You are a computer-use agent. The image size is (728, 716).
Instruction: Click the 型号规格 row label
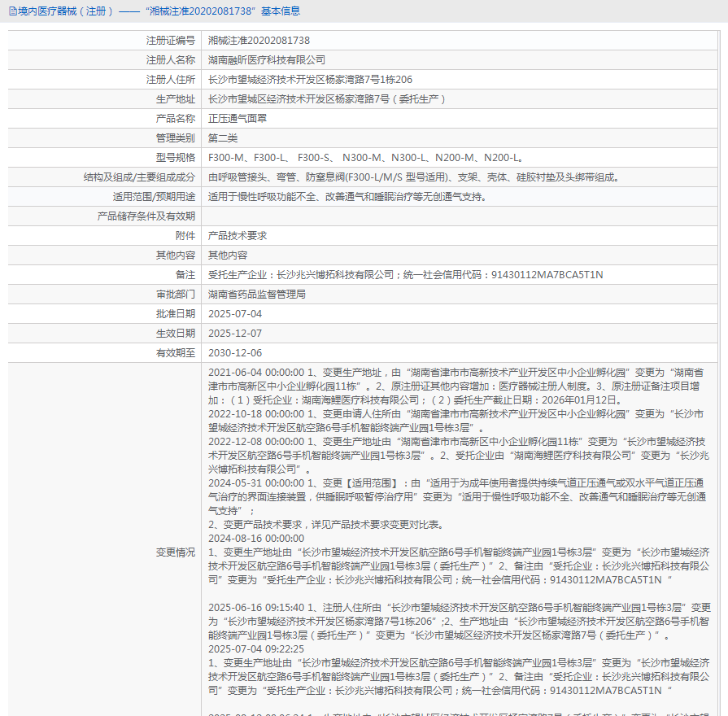point(176,157)
